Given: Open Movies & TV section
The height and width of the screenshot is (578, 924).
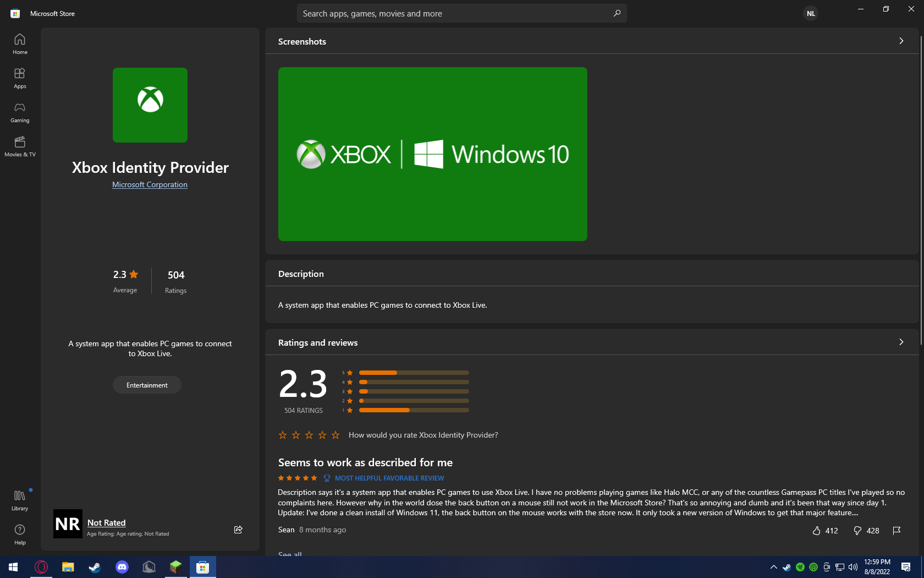Looking at the screenshot, I should point(20,146).
